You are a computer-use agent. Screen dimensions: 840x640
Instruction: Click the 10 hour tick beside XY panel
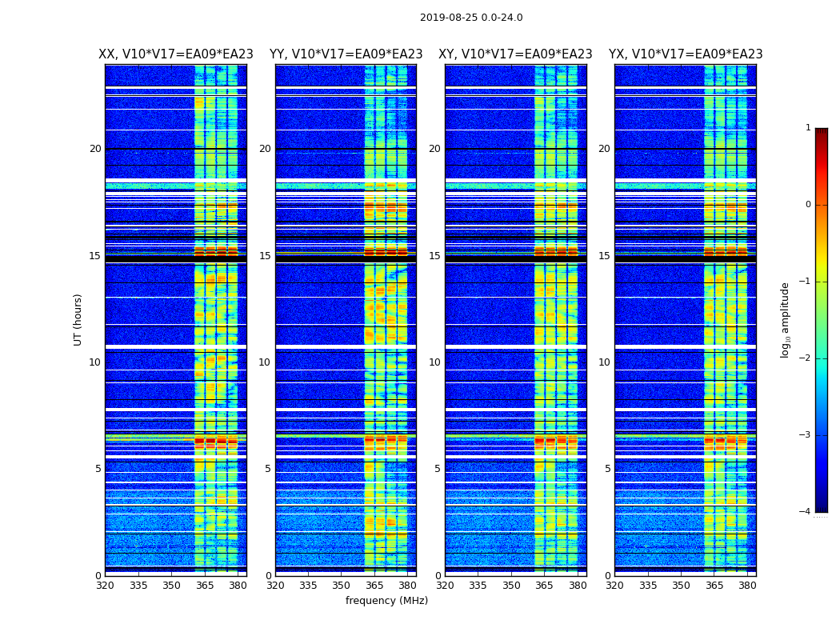(434, 362)
